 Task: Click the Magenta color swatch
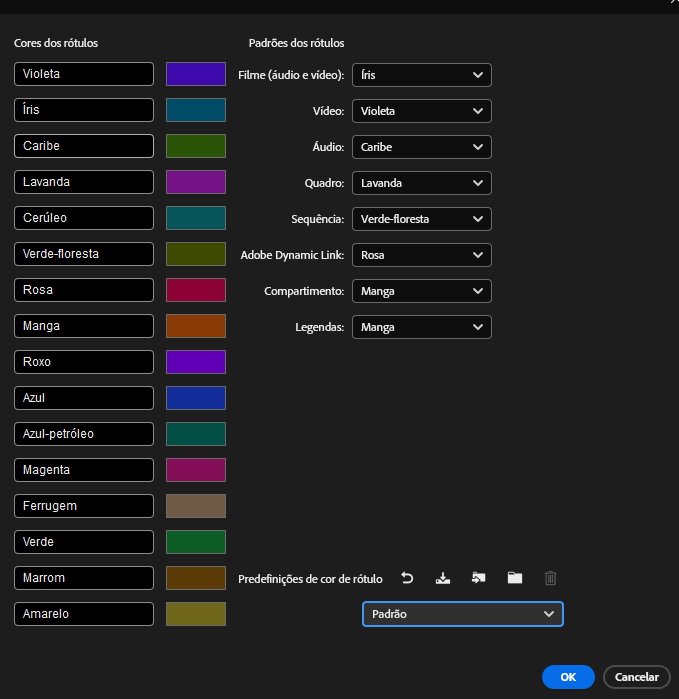pyautogui.click(x=196, y=470)
